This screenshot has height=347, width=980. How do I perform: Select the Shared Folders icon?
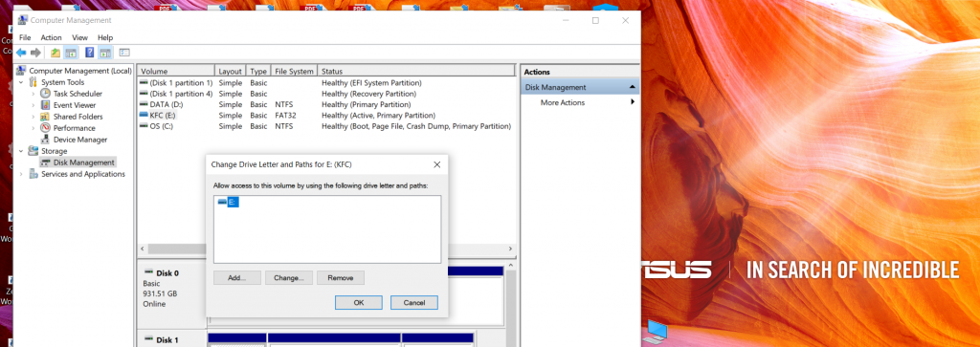[45, 117]
